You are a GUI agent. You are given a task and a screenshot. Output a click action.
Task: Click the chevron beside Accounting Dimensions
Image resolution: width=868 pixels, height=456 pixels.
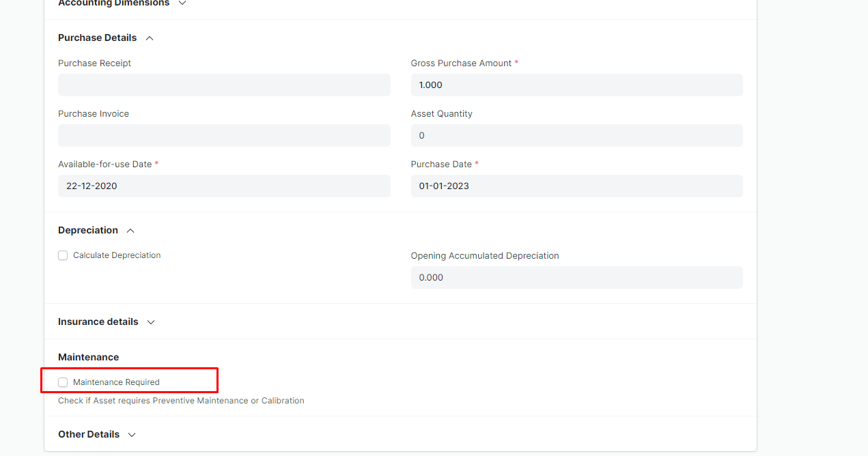click(x=182, y=3)
